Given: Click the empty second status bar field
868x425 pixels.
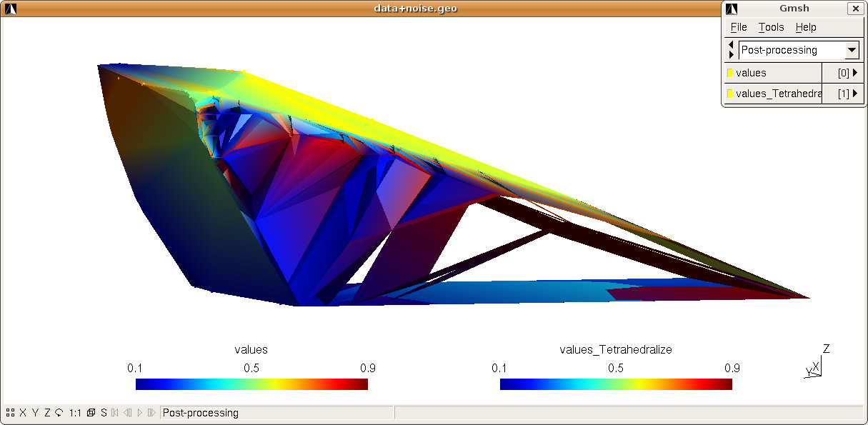Looking at the screenshot, I should pos(629,413).
